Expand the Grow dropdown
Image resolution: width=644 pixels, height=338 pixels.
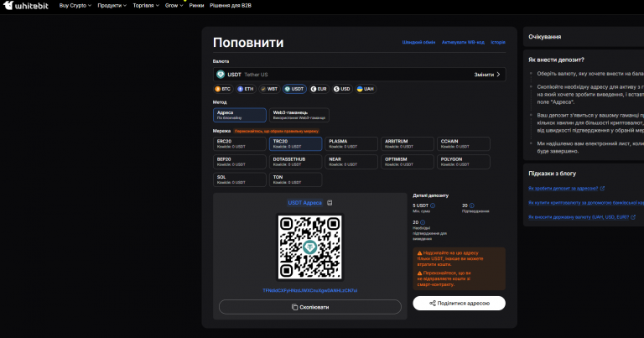[174, 5]
